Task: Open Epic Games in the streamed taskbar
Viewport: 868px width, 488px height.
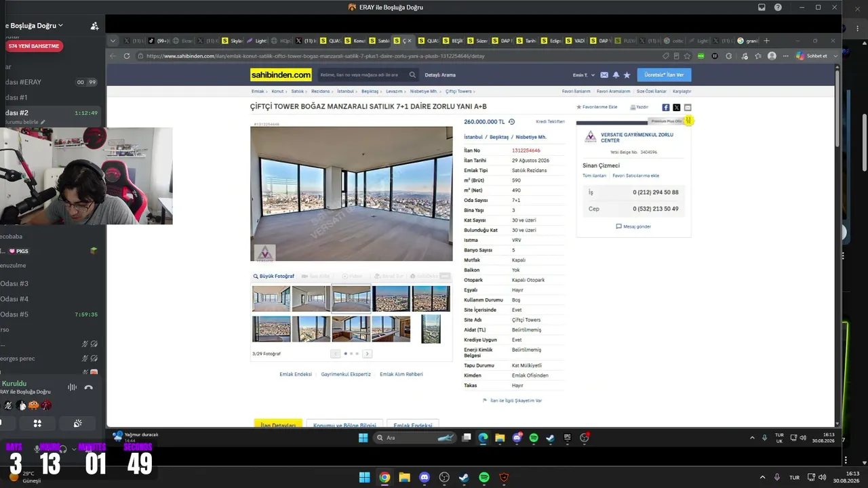Action: [x=568, y=438]
